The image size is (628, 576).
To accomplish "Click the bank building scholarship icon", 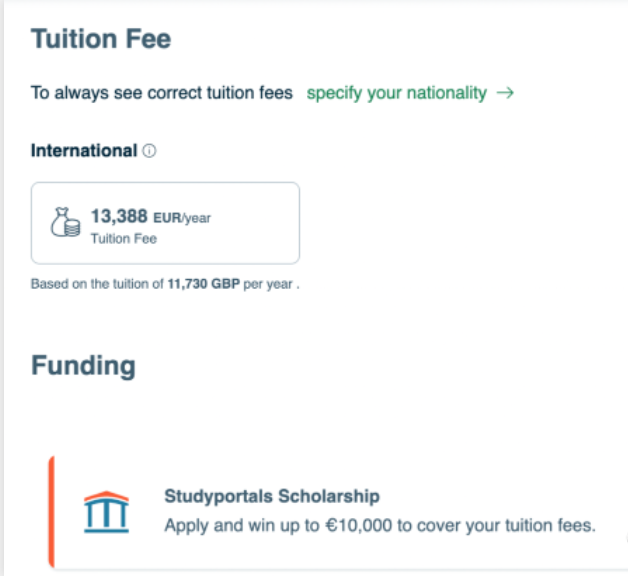I will (x=105, y=513).
